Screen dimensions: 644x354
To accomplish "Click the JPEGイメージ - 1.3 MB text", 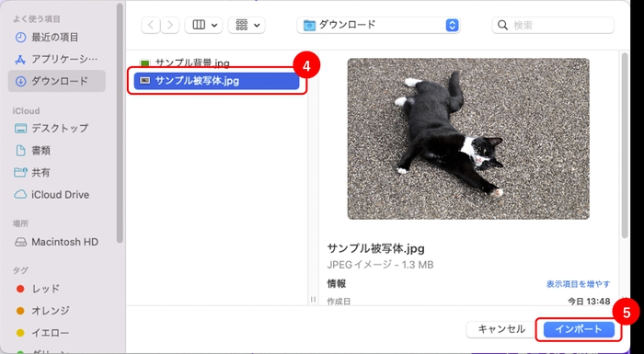I will 380,265.
